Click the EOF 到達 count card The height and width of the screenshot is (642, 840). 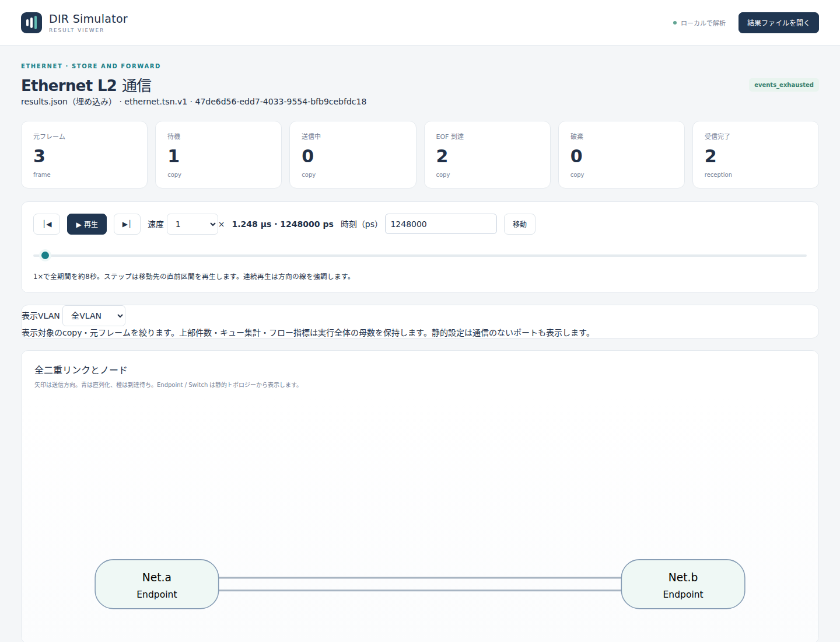click(487, 155)
